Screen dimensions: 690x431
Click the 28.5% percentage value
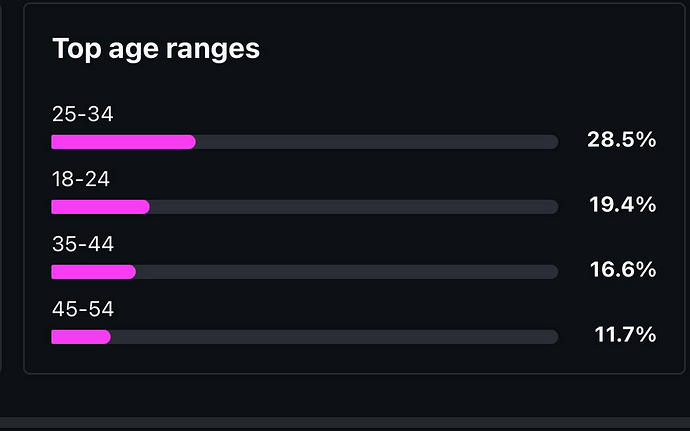621,140
